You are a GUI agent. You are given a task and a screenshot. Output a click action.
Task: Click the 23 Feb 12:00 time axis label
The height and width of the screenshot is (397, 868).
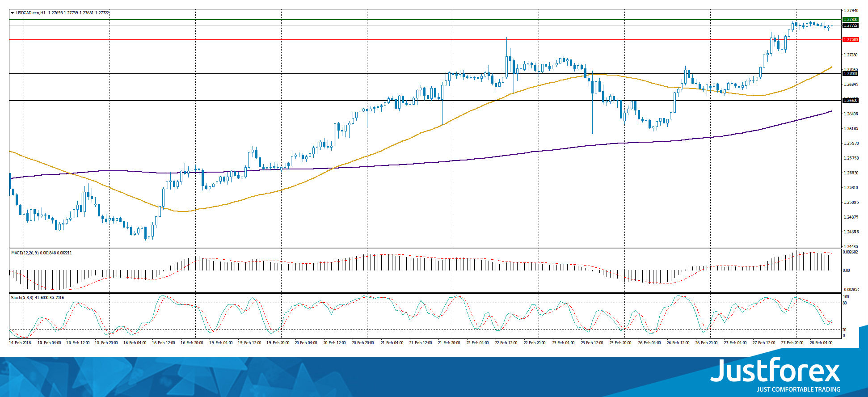click(x=592, y=343)
